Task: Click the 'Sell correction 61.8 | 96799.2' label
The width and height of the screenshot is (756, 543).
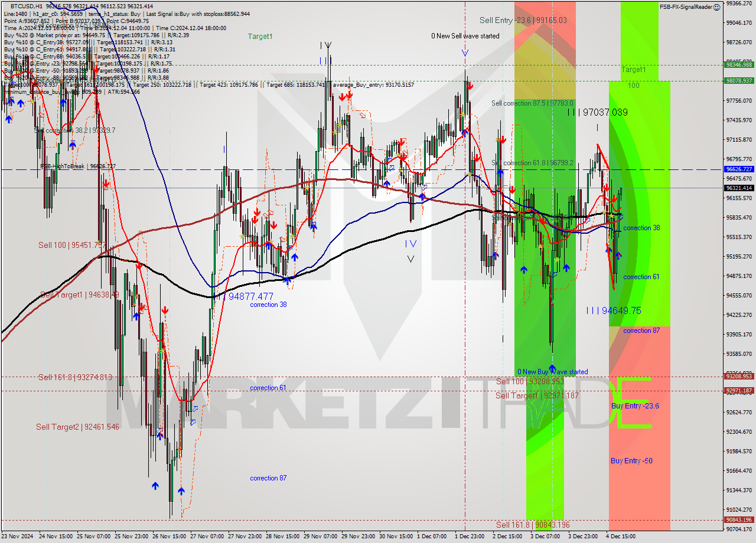Action: click(532, 163)
